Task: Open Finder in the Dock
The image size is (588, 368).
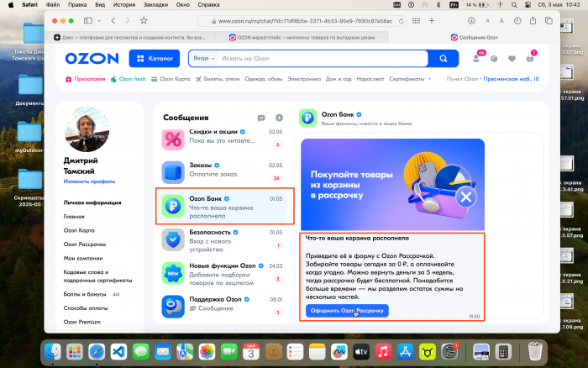Action: point(52,352)
